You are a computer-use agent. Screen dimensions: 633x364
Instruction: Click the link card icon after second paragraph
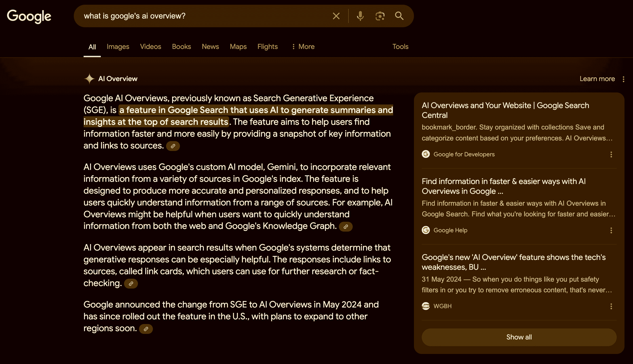(x=346, y=227)
